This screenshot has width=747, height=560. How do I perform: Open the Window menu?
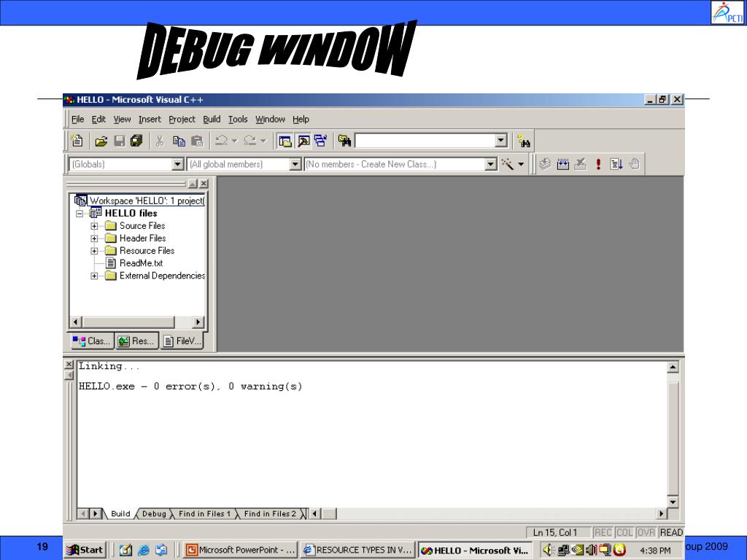[270, 119]
